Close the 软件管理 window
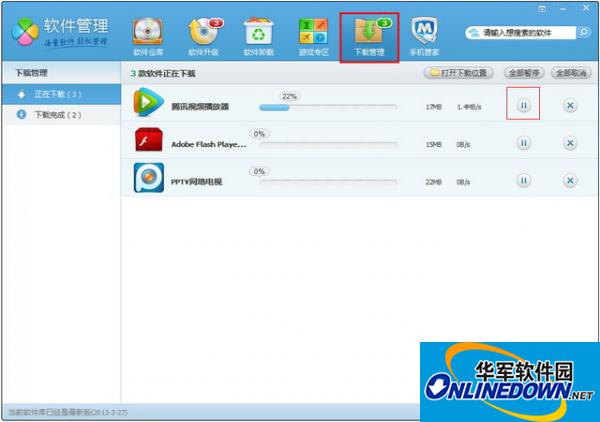 point(586,8)
